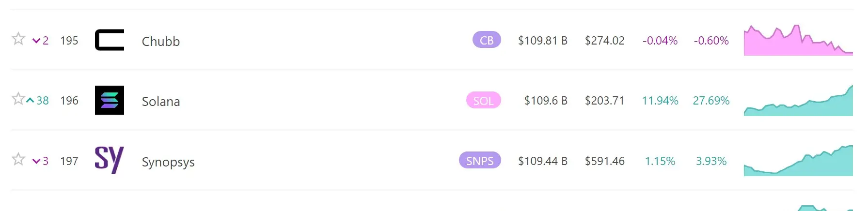
Task: Click the CB ticker badge
Action: tap(487, 40)
